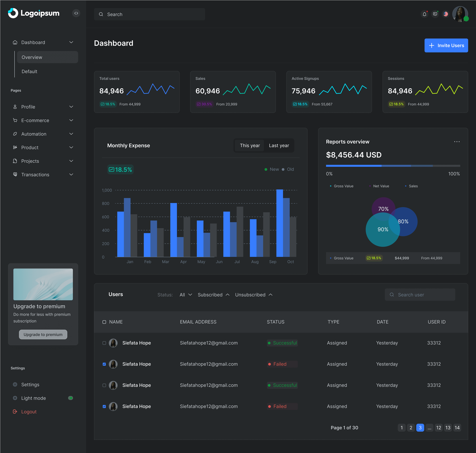Image resolution: width=476 pixels, height=453 pixels.
Task: Uncheck the first Failed row checkbox
Action: click(x=104, y=364)
